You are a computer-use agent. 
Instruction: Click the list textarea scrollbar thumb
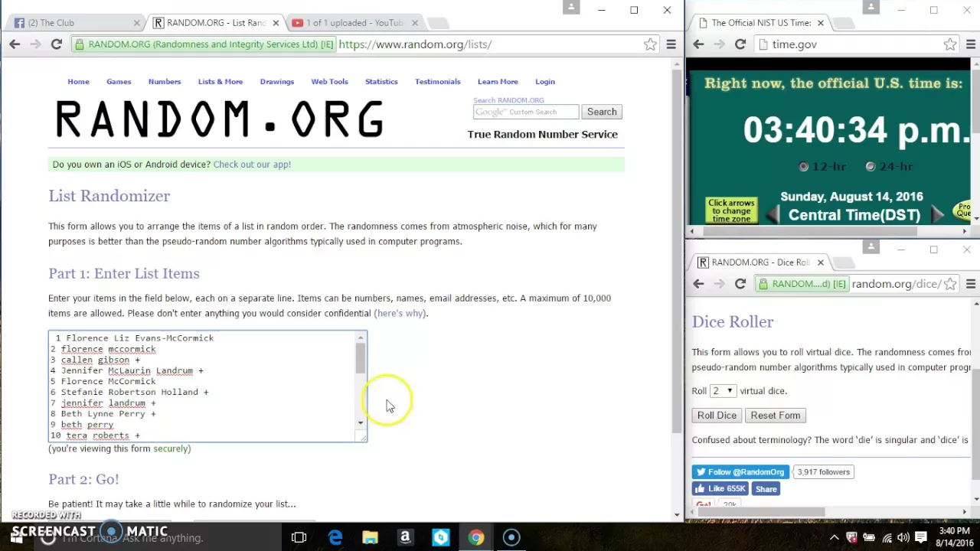pos(361,358)
